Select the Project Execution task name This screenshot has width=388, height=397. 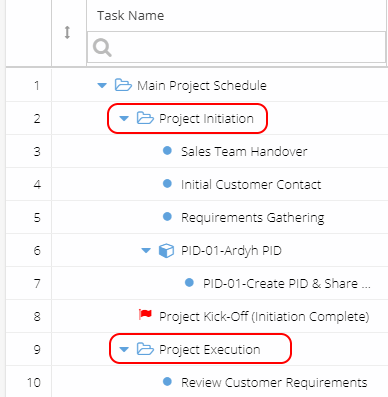pos(210,350)
